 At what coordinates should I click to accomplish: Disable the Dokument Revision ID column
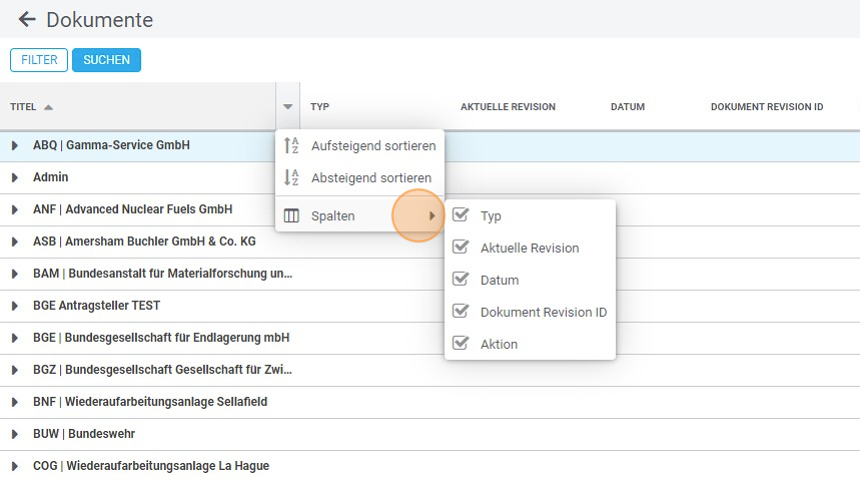pyautogui.click(x=461, y=312)
